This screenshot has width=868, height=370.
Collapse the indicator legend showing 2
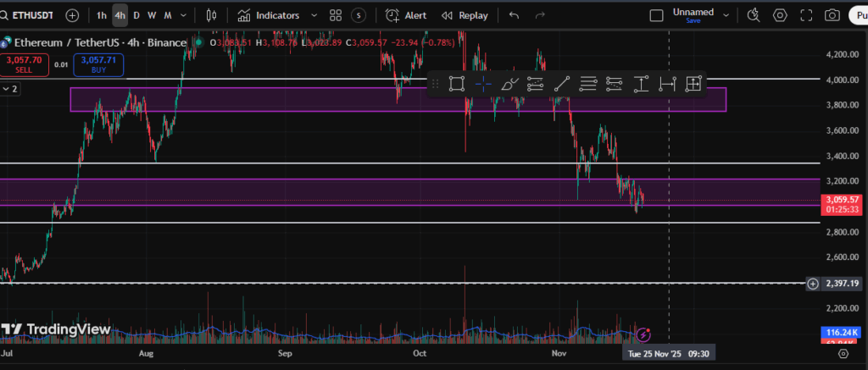(10, 89)
